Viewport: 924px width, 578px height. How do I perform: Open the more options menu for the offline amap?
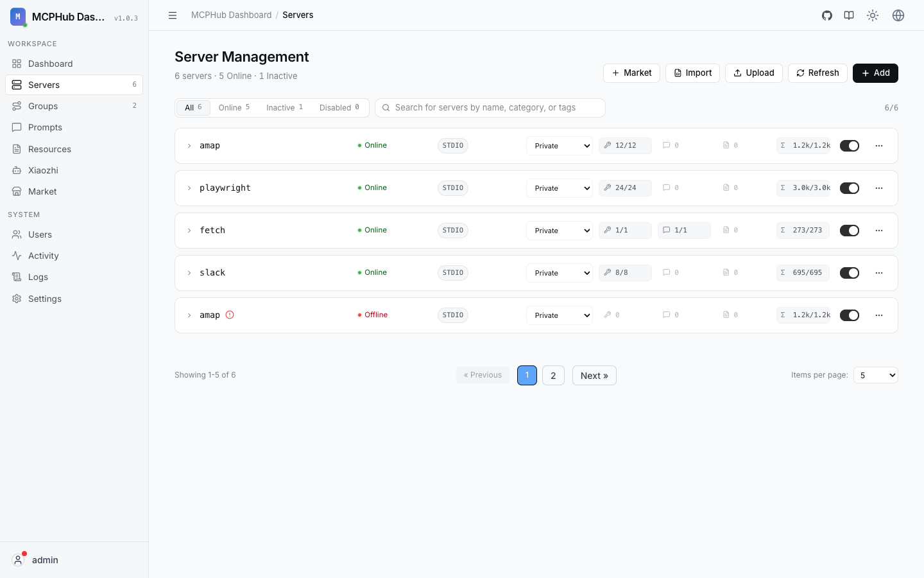879,315
